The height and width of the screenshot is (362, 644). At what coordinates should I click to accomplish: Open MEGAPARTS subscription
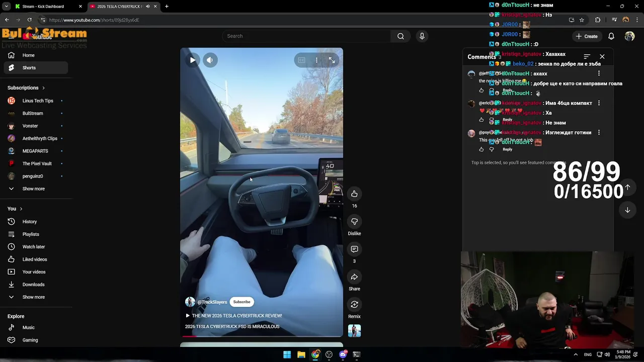pyautogui.click(x=35, y=151)
